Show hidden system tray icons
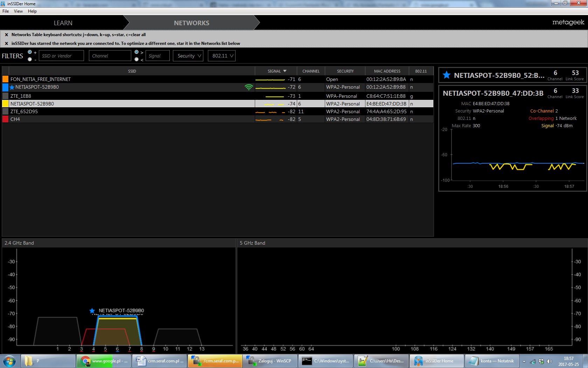588x368 pixels. click(524, 361)
